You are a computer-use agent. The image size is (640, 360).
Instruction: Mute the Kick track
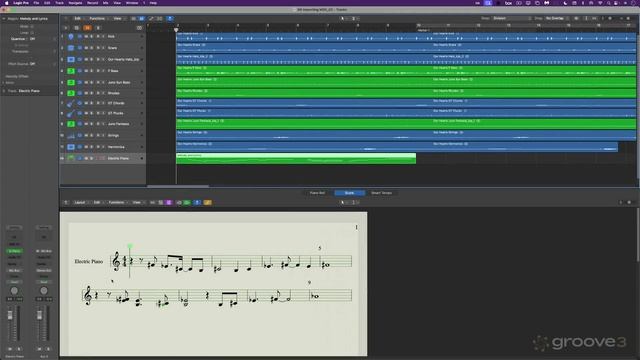(86, 36)
